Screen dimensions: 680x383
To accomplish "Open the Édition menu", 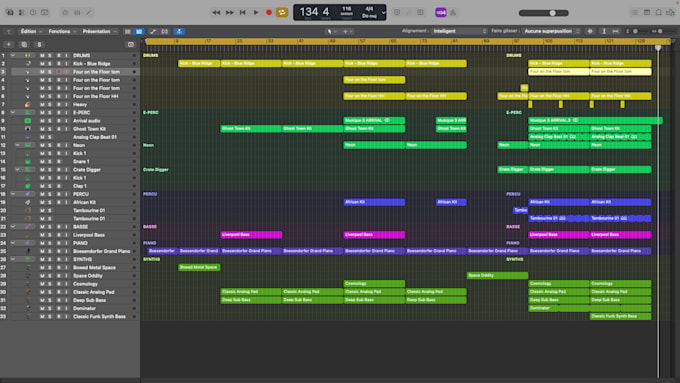I will coord(31,31).
